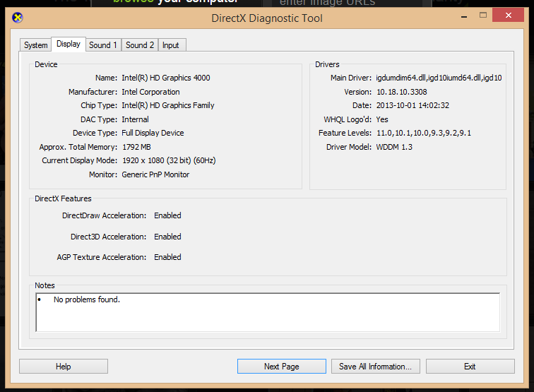Click driver version 10.18.10.3308
The image size is (534, 392).
point(401,92)
